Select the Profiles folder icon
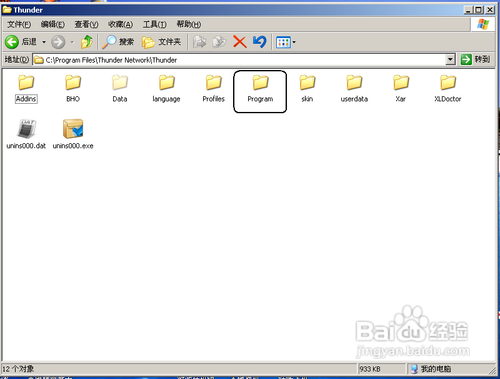 tap(214, 82)
